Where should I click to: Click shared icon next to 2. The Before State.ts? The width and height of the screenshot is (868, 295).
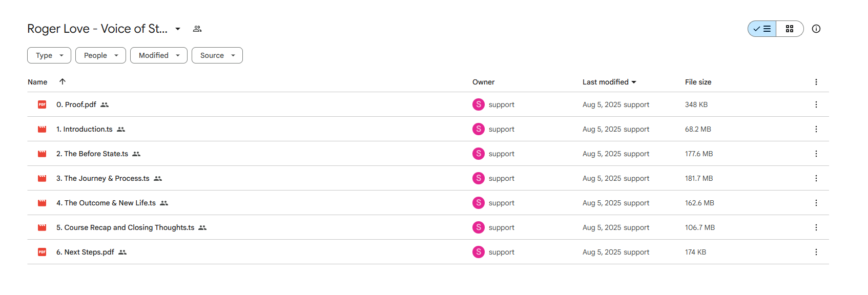click(x=136, y=154)
